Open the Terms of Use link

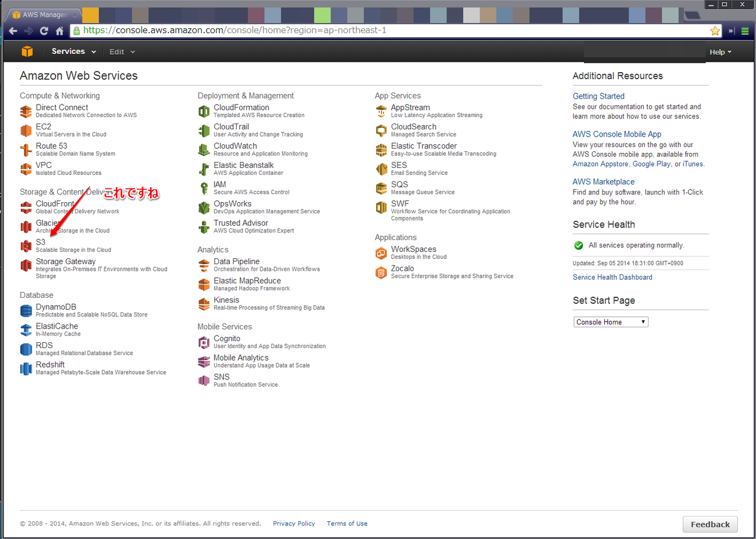347,524
